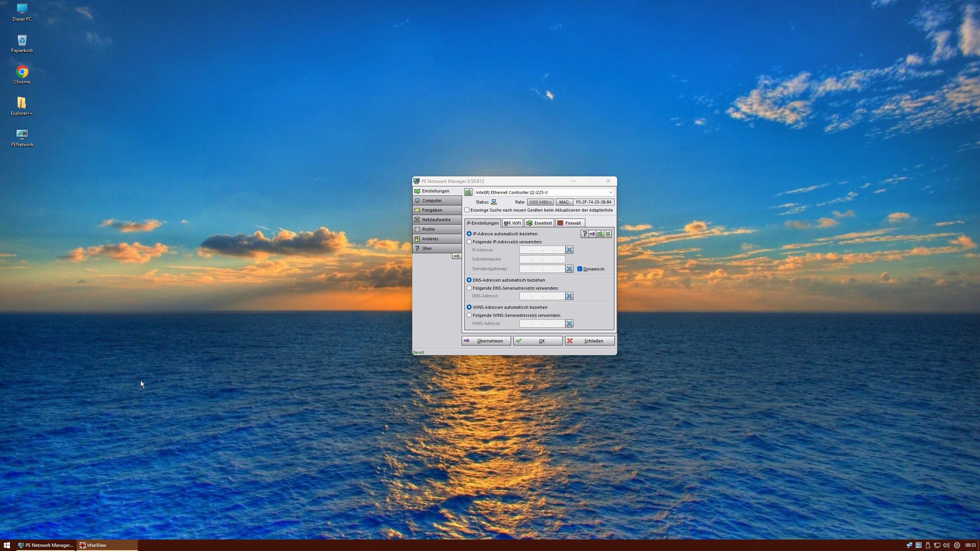Image resolution: width=980 pixels, height=551 pixels.
Task: Switch to the WiFi tab
Action: pos(513,223)
